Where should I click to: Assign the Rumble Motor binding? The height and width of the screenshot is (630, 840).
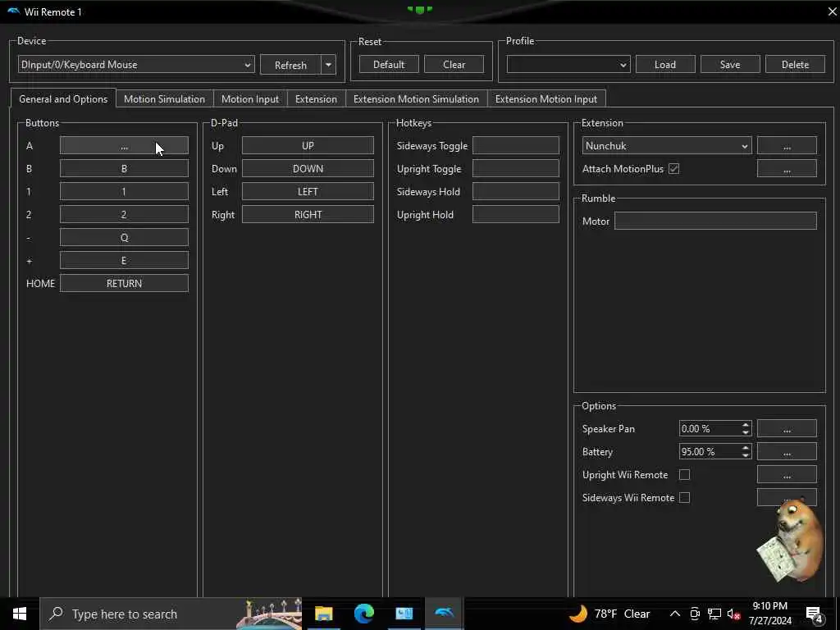(x=715, y=221)
